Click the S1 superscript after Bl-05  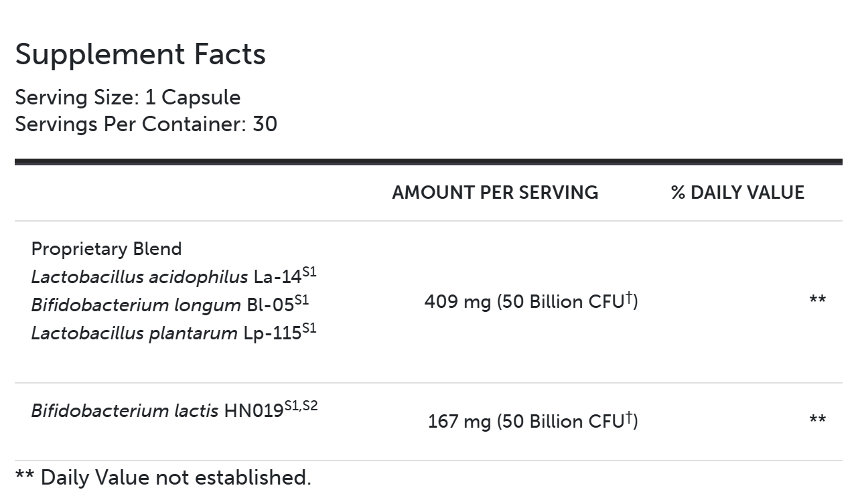click(x=301, y=300)
